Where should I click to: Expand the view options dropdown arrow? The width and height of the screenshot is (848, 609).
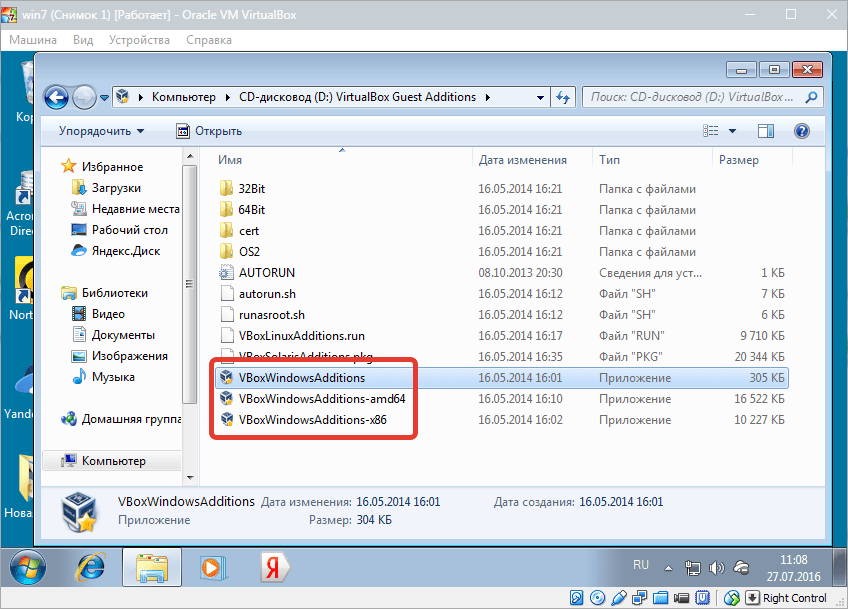(732, 131)
